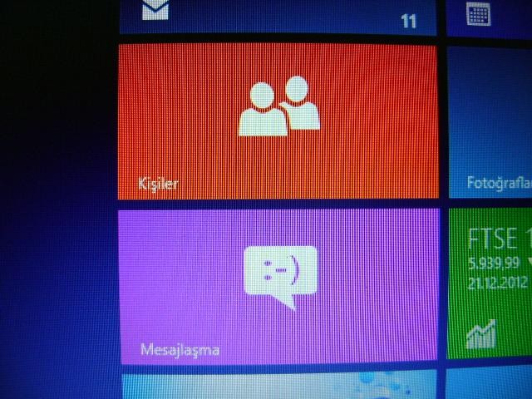The image size is (532, 399).
Task: Click the smiley chat bubble icon
Action: pos(281,277)
